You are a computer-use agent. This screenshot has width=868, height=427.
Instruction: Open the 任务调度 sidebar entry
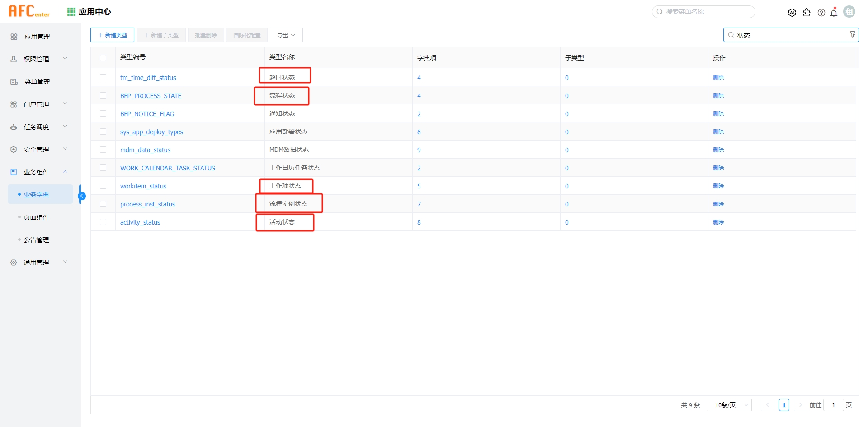click(36, 127)
